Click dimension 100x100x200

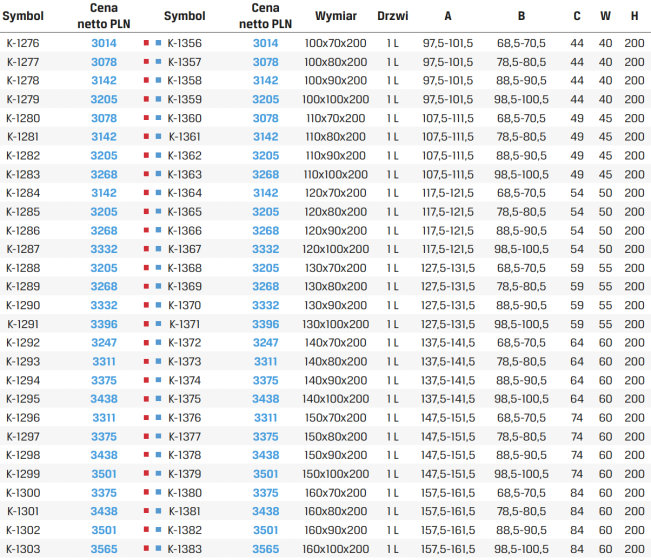tap(335, 100)
